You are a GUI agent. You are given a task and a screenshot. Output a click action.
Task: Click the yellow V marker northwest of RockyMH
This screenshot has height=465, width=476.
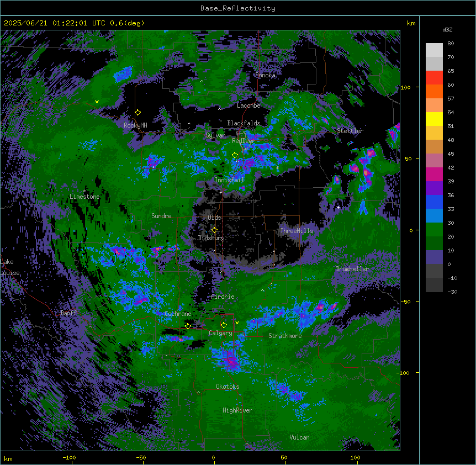tap(97, 102)
